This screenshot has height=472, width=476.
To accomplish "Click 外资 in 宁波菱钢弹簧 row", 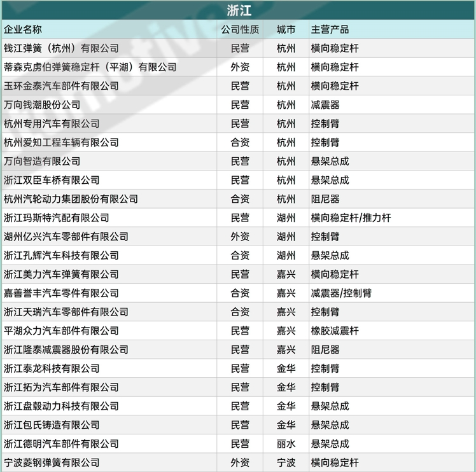I will (x=240, y=462).
